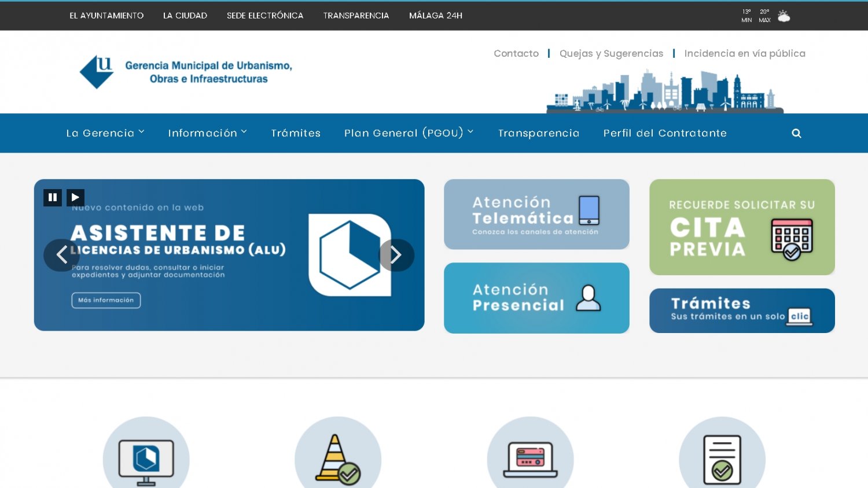The image size is (868, 488).
Task: Click the temperature min/max reading
Action: point(756,16)
